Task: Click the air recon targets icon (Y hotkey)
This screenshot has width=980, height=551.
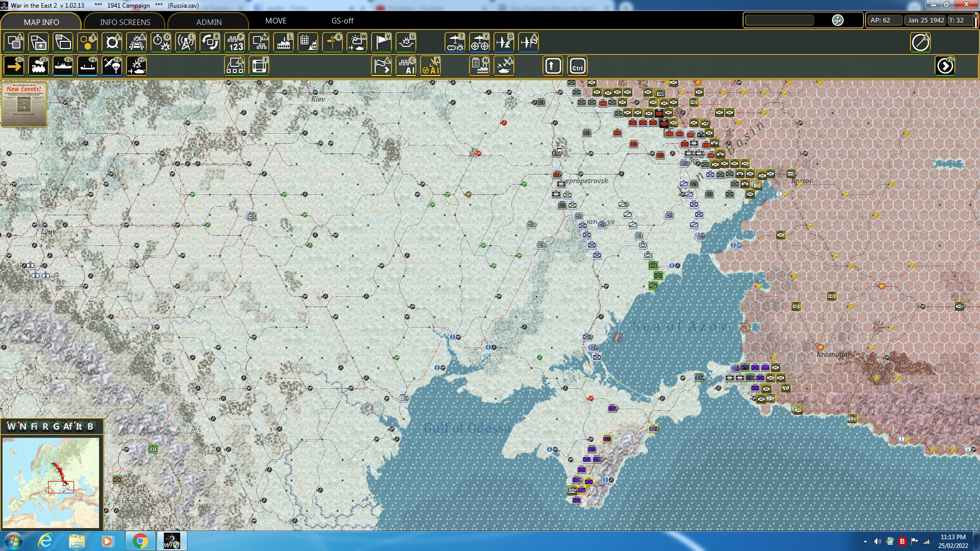Action: (x=479, y=42)
